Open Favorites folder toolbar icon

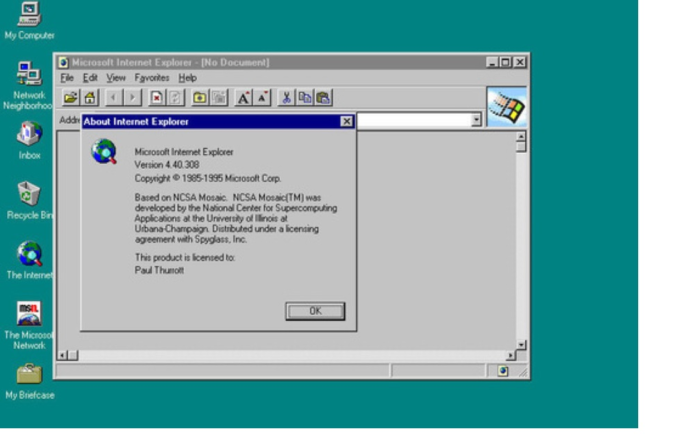pos(200,97)
